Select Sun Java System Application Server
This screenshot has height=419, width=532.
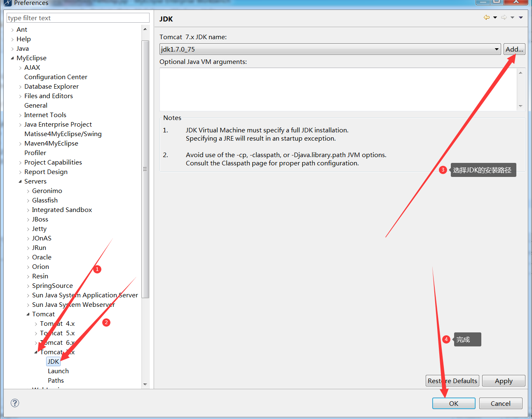[85, 295]
